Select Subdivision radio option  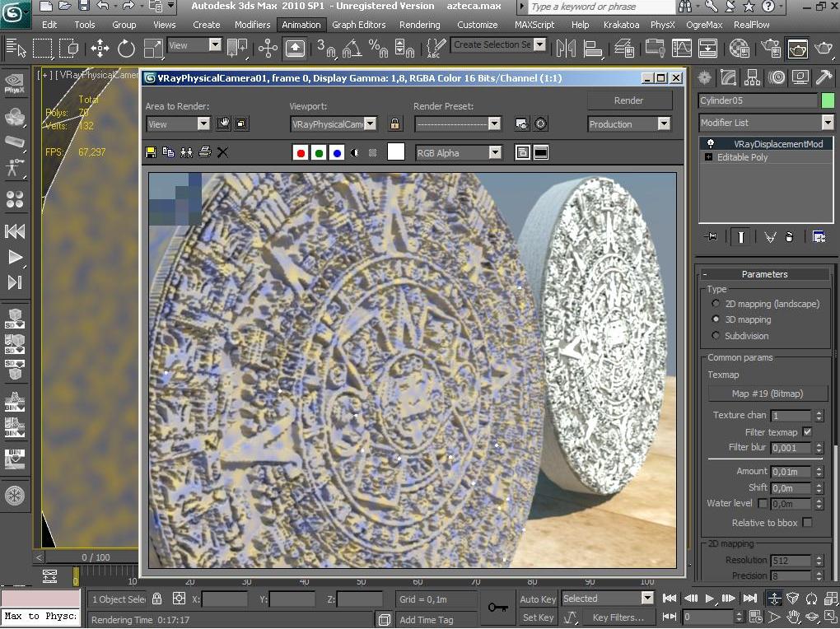coord(716,335)
